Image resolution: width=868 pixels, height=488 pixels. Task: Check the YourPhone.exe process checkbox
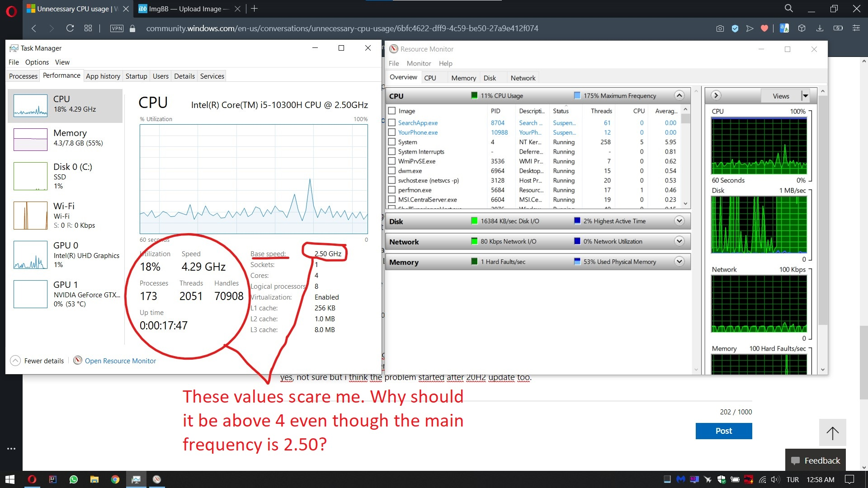[x=392, y=132]
